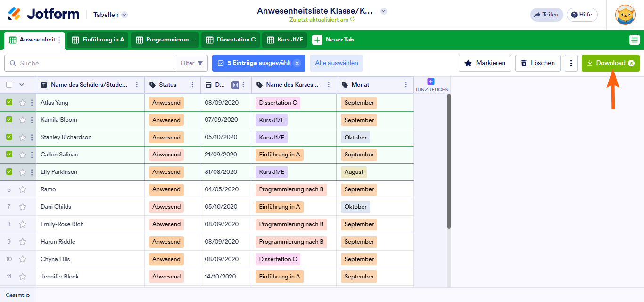
Task: Open the hamburger menu on the tab bar
Action: [x=634, y=40]
